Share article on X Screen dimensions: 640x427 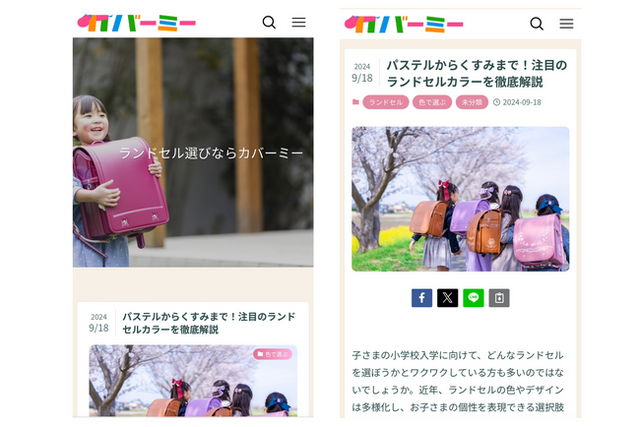447,298
